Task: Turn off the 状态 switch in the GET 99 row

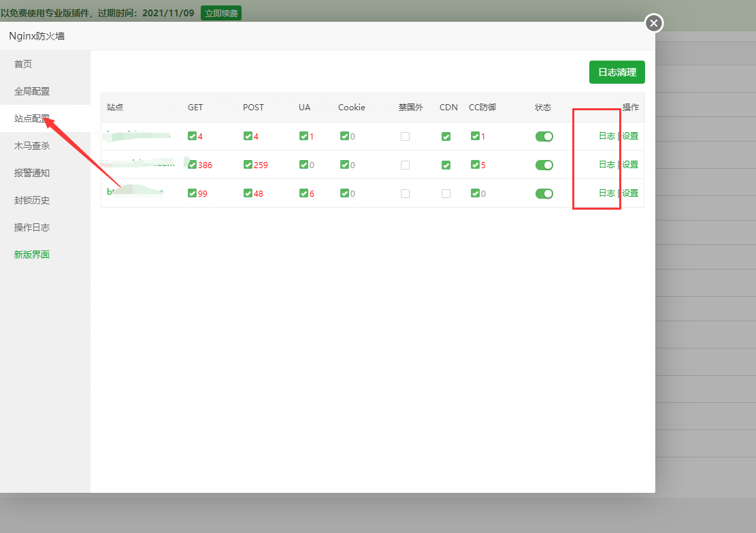Action: [544, 193]
